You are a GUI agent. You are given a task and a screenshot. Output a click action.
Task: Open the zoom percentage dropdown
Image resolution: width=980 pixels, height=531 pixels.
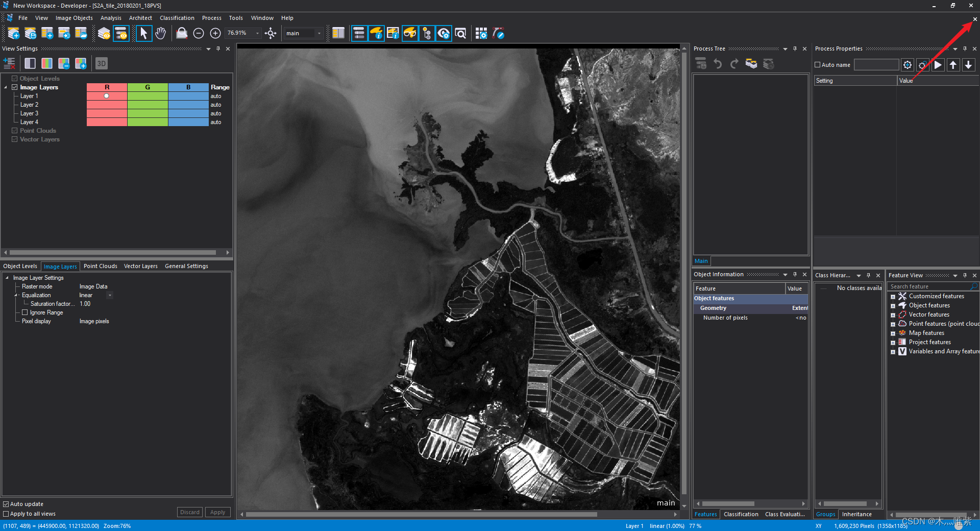[x=257, y=33]
